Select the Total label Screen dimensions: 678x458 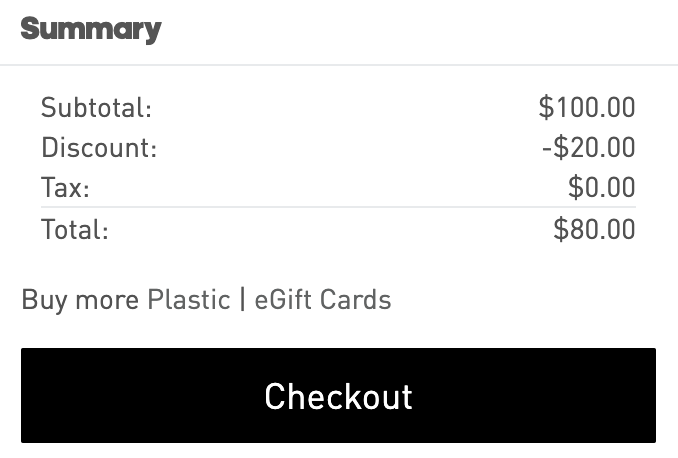(74, 229)
